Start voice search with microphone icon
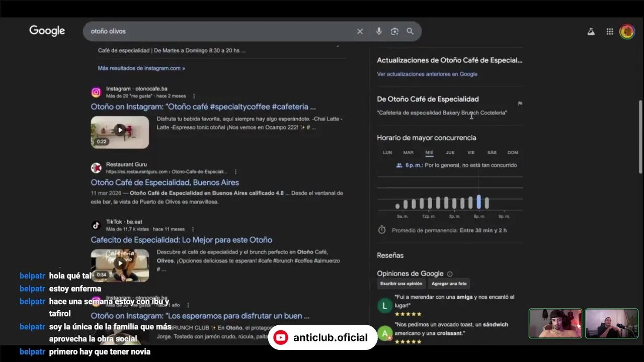 [x=379, y=31]
